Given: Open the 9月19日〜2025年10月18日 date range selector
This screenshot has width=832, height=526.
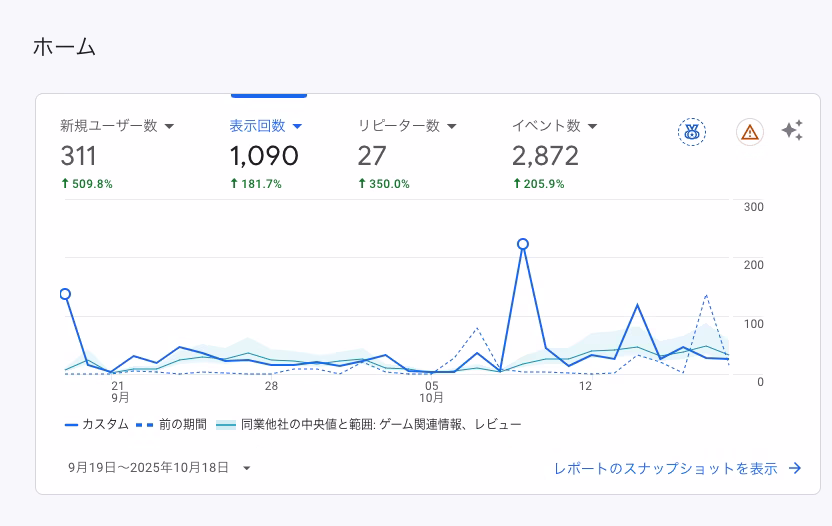Looking at the screenshot, I should click(159, 467).
